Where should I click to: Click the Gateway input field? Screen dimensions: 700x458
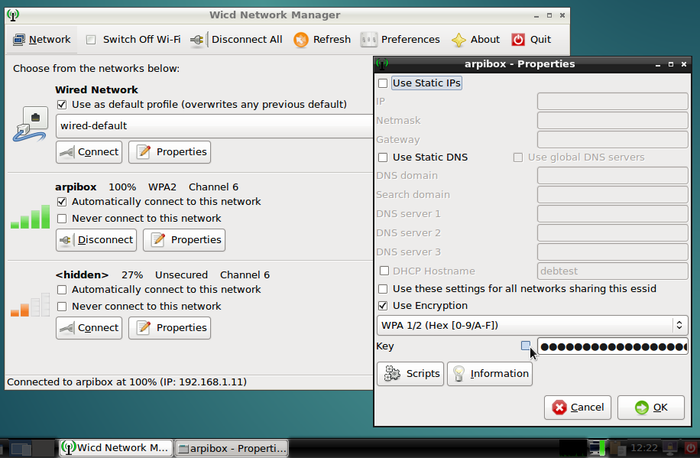612,140
